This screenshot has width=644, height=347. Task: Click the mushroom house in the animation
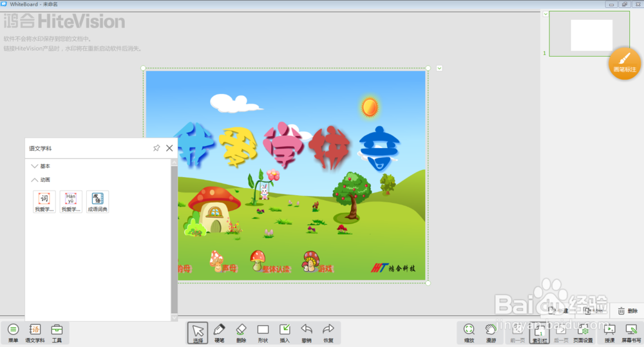(214, 211)
